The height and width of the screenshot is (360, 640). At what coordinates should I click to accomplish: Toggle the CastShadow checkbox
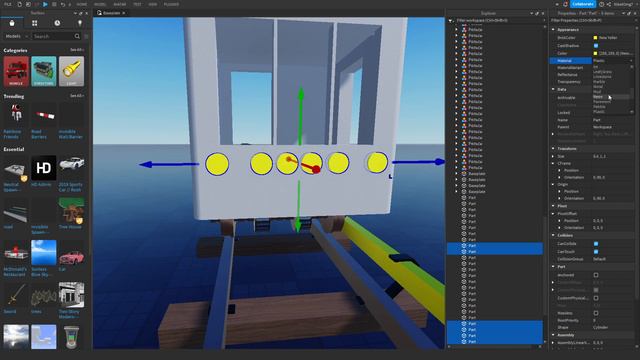pyautogui.click(x=596, y=46)
